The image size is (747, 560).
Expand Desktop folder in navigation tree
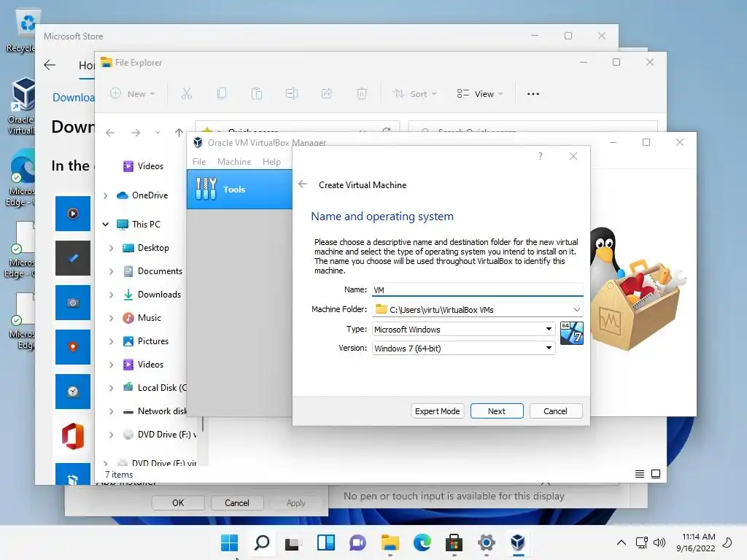point(112,248)
